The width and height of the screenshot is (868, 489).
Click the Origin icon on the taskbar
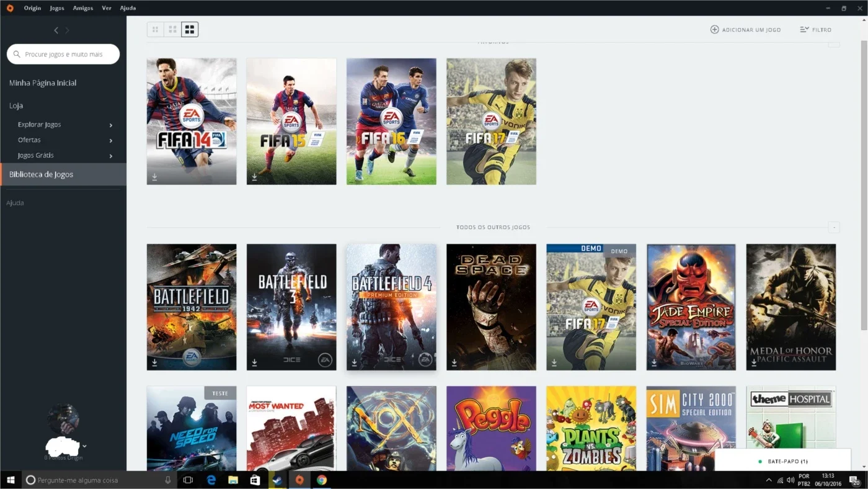tap(299, 480)
